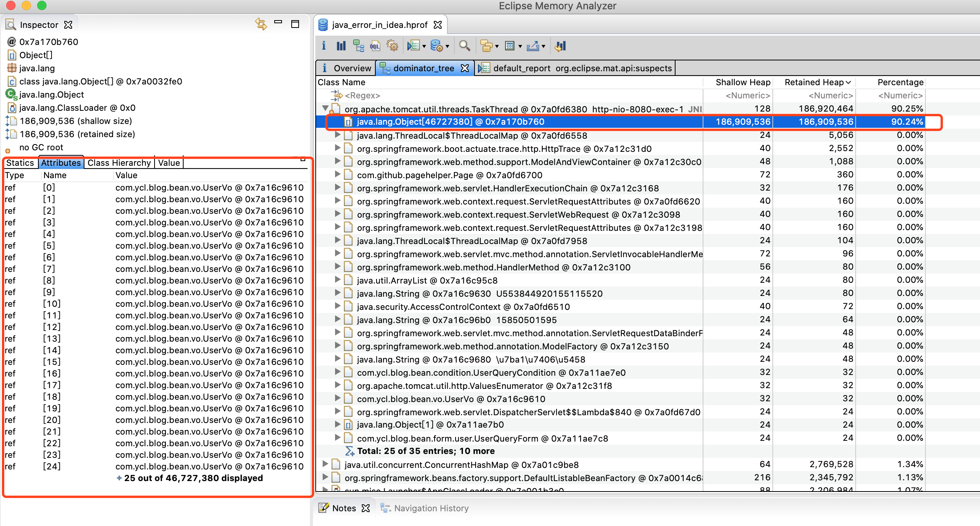
Task: Open heap dump overview info icon
Action: [x=324, y=46]
